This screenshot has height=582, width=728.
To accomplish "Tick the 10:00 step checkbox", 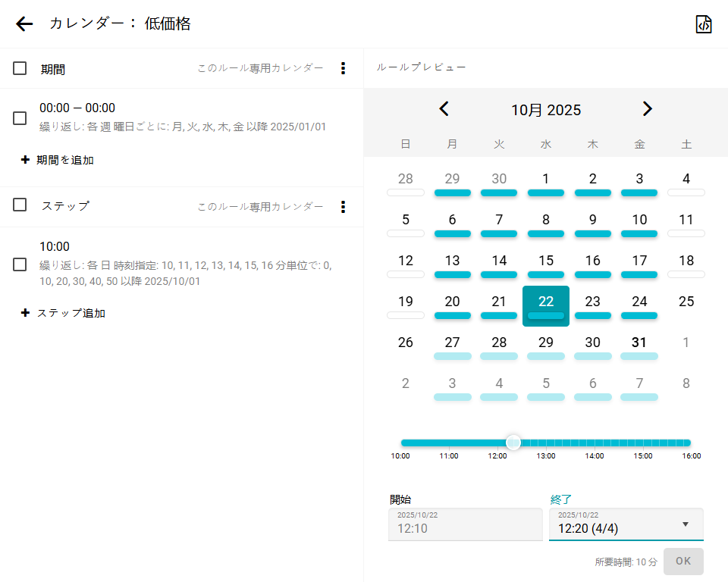I will point(20,264).
